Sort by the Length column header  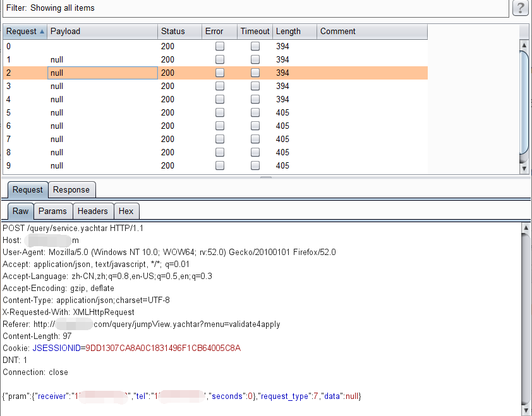[x=294, y=32]
